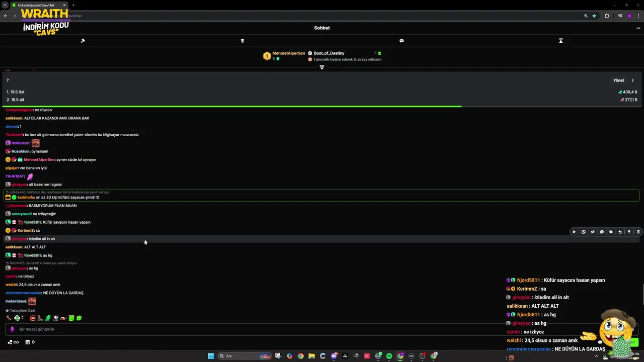
Task: Click the purple microphone icon in message box
Action: tap(13, 329)
